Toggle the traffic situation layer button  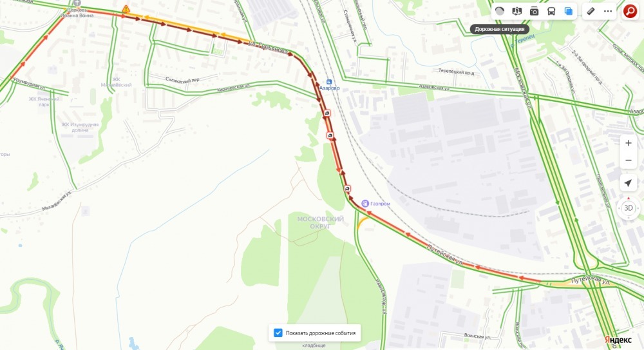coord(500,11)
